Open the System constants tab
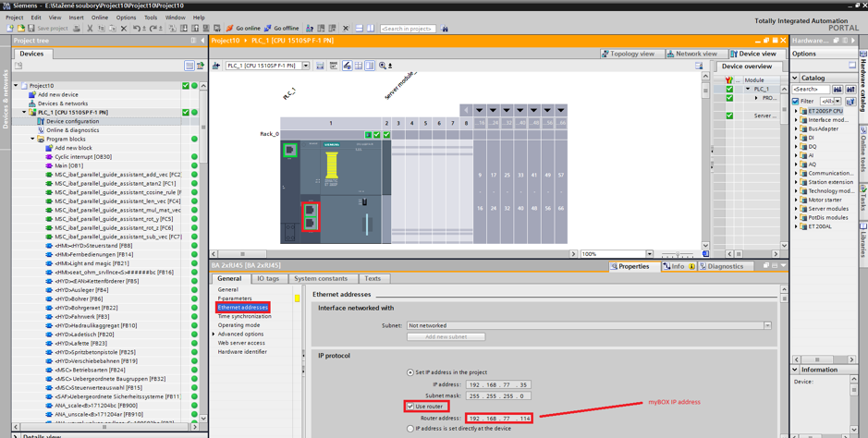868x438 pixels. pyautogui.click(x=321, y=279)
